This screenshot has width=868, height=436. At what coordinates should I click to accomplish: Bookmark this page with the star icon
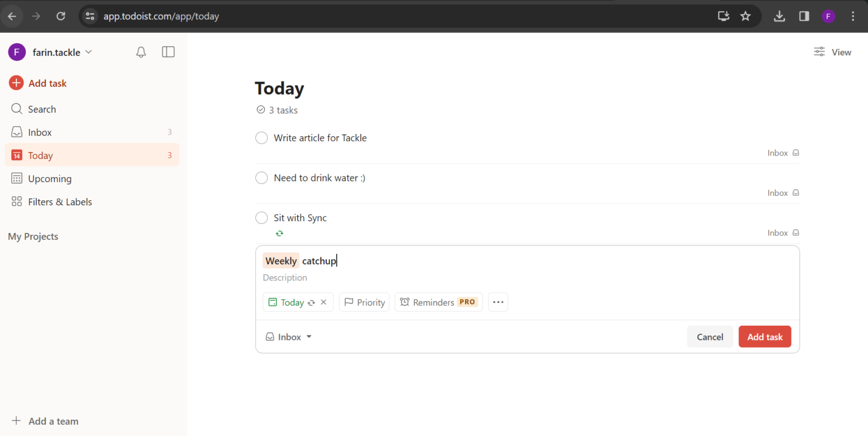745,16
